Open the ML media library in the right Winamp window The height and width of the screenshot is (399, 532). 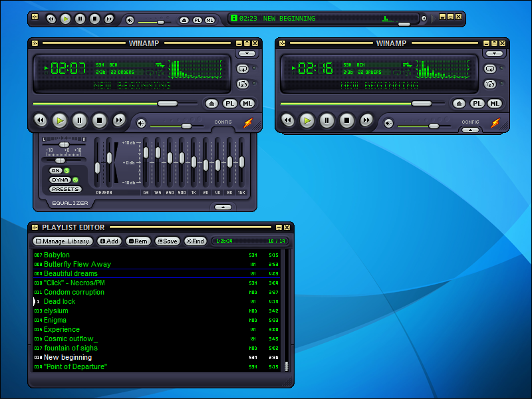[494, 104]
